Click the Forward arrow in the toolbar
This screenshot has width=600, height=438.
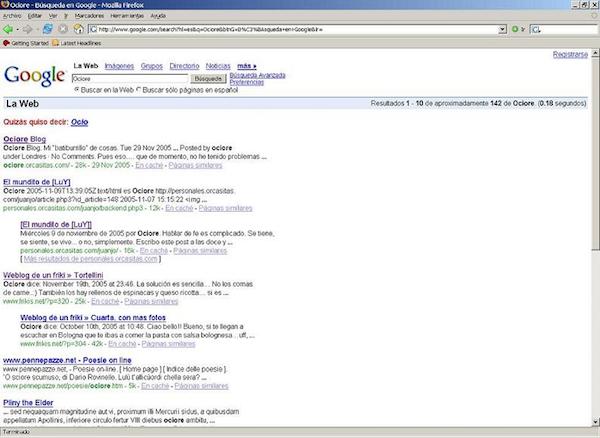click(27, 29)
